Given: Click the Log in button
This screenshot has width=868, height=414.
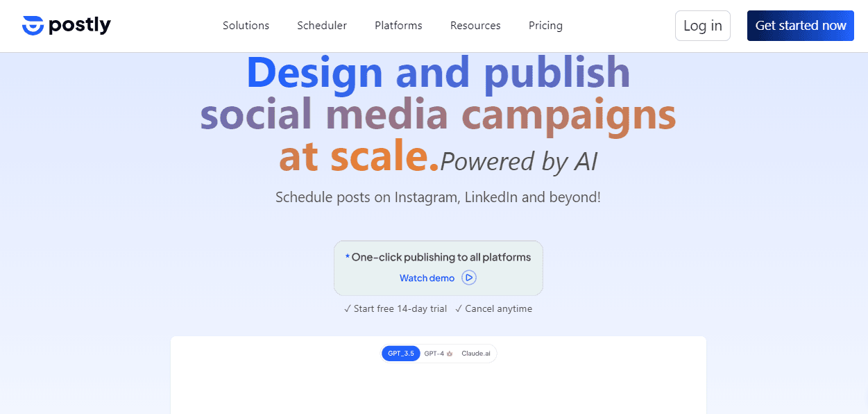Looking at the screenshot, I should coord(702,26).
